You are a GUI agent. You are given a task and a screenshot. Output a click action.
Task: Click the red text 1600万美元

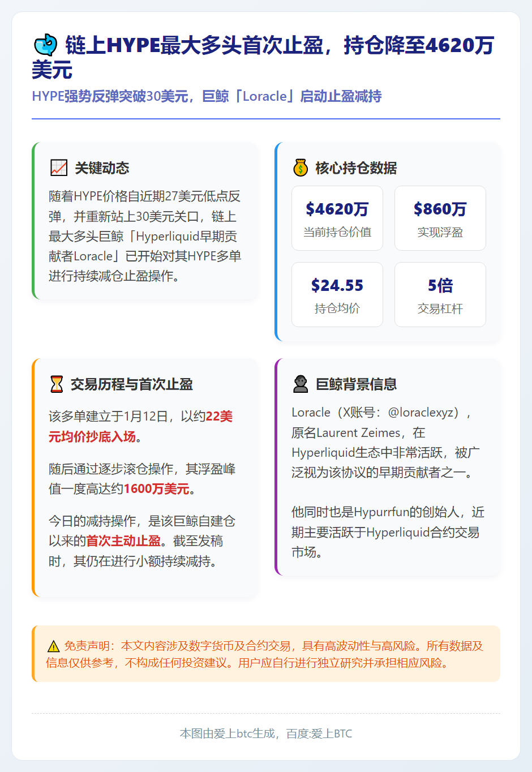tap(156, 489)
